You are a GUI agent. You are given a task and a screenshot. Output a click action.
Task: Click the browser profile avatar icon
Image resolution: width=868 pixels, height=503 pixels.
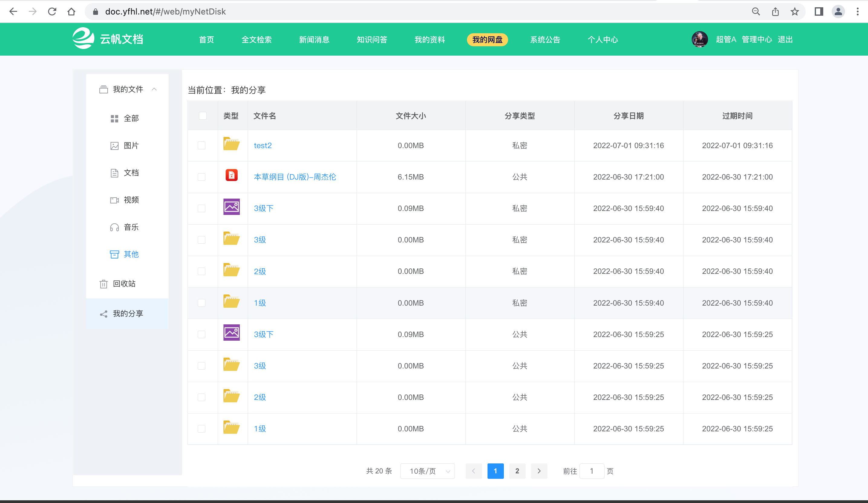(838, 12)
